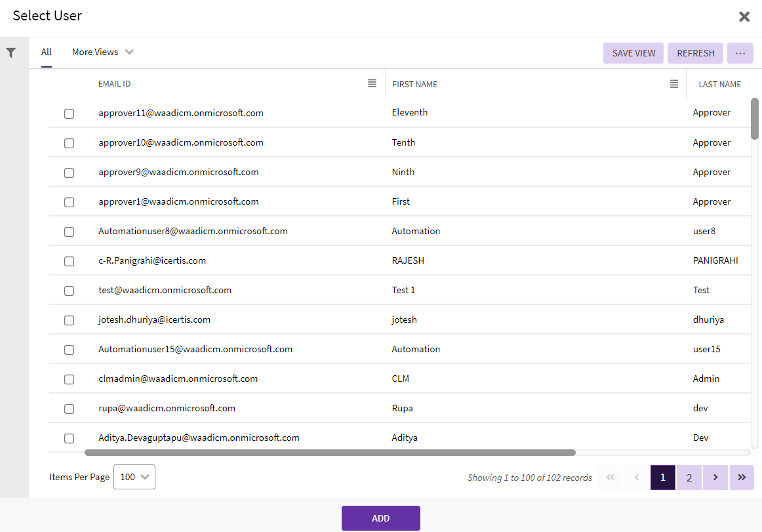Click the vertical scrollbar thumb
Image resolution: width=762 pixels, height=532 pixels.
point(755,118)
